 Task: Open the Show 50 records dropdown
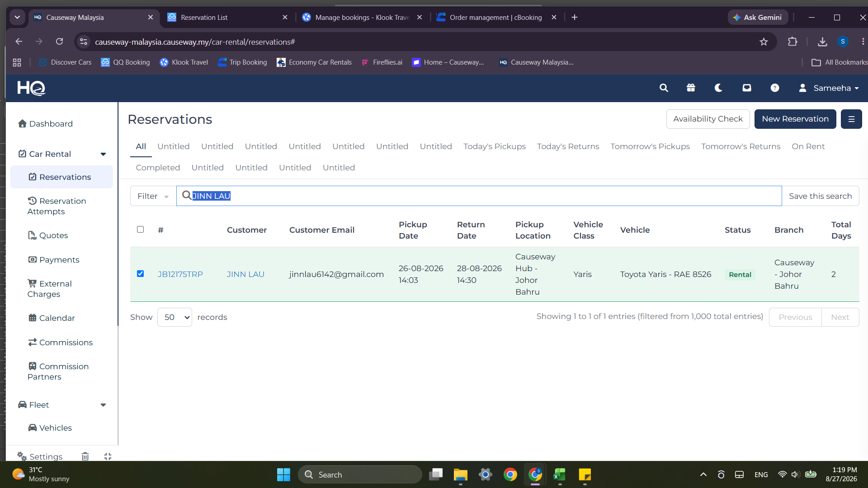pos(175,317)
